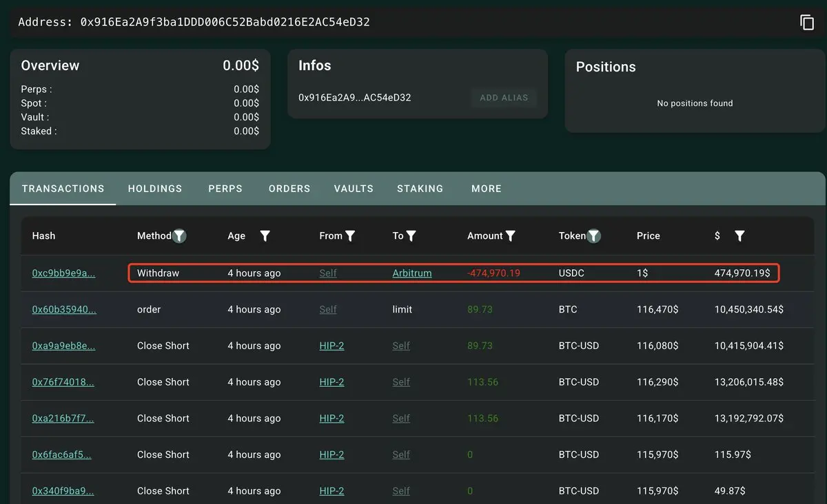The width and height of the screenshot is (827, 504).
Task: Click the 13,206,015.48$ value cell
Action: point(749,382)
